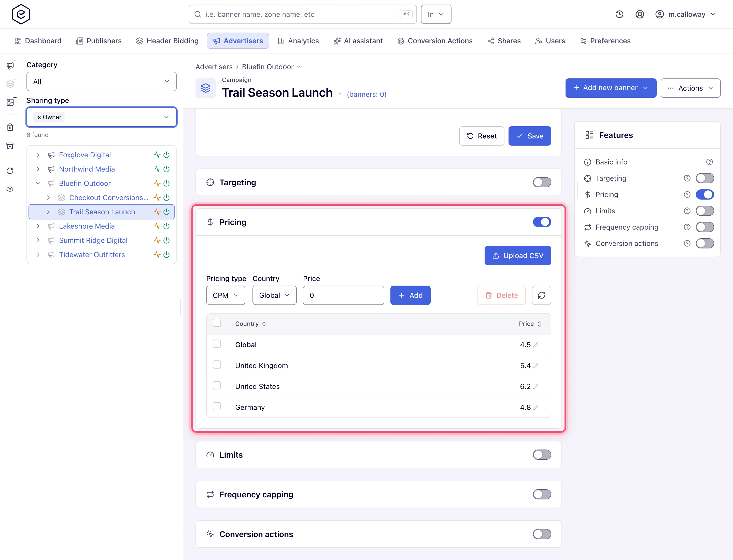Click the help icon next to Pricing feature

coord(687,195)
